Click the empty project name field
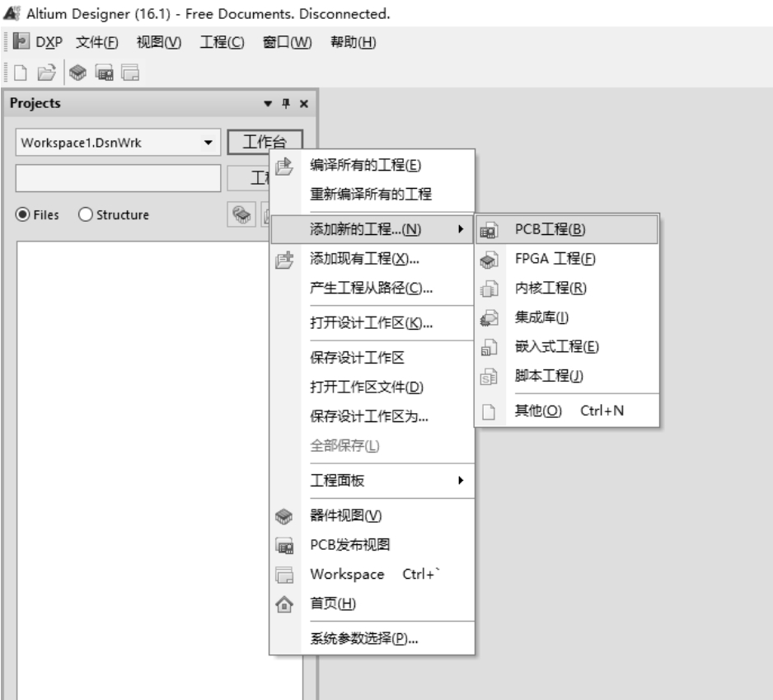The image size is (773, 700). tap(119, 178)
